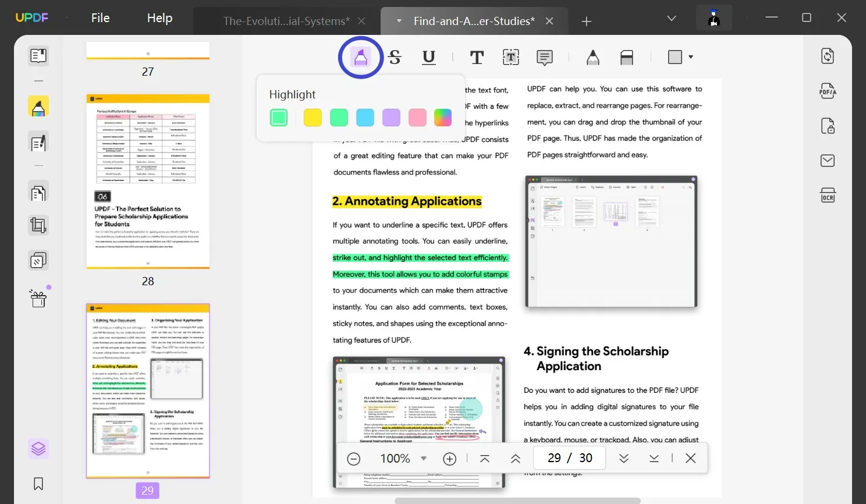Viewport: 866px width, 504px height.
Task: Open page 29 thumbnail
Action: click(148, 391)
